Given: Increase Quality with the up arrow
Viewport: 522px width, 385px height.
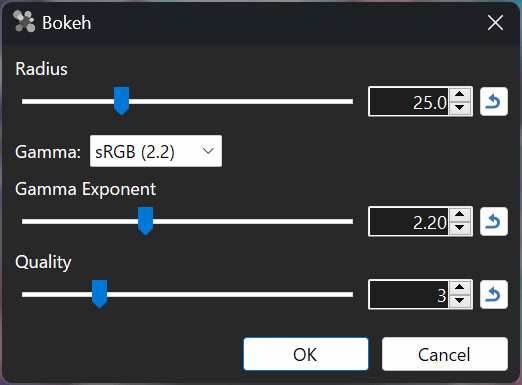Looking at the screenshot, I should (460, 288).
